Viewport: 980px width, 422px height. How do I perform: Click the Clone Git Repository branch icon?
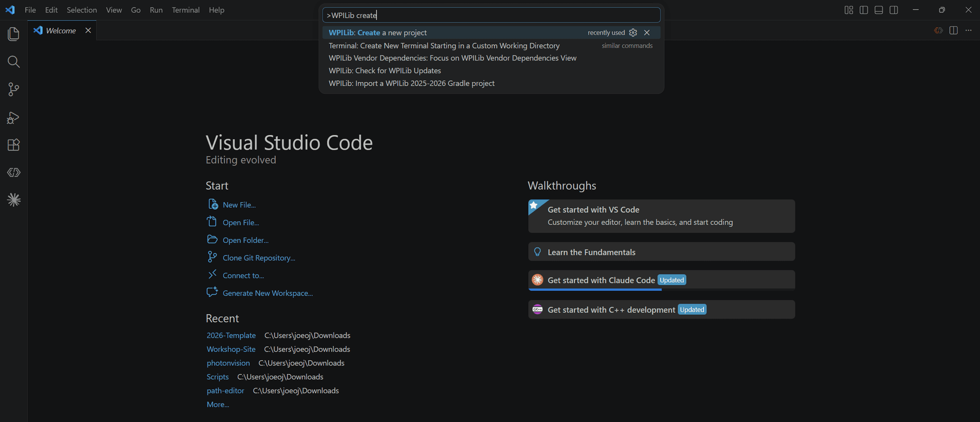tap(212, 257)
